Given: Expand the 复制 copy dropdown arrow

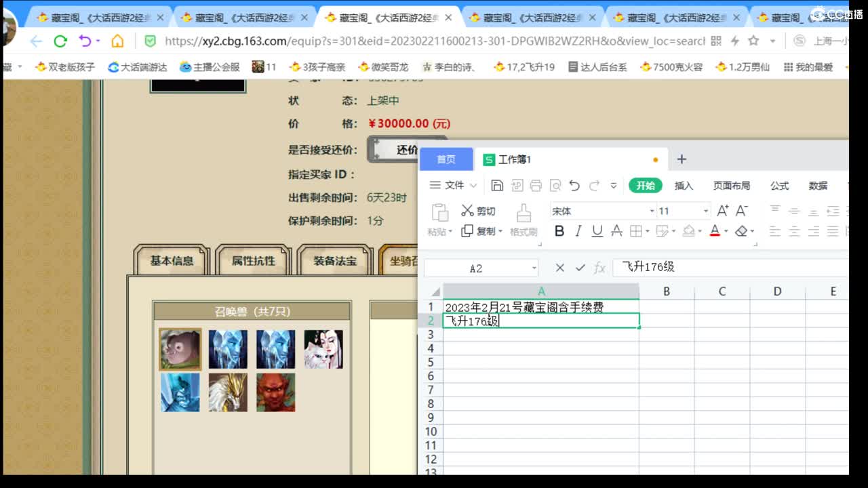Looking at the screenshot, I should pos(500,232).
